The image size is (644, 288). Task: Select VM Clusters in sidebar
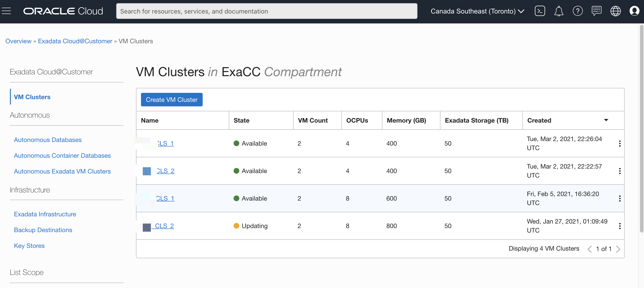(x=32, y=97)
